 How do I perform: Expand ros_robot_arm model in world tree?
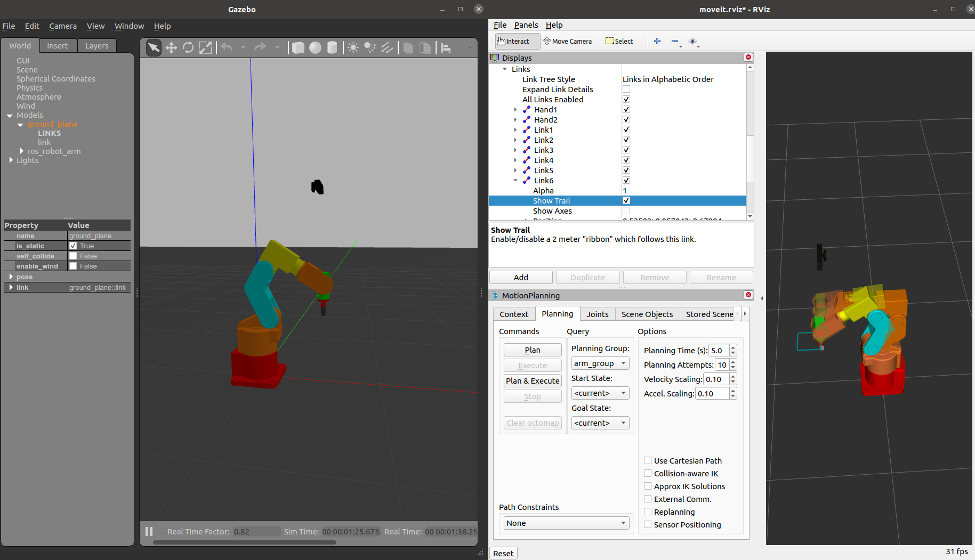22,151
